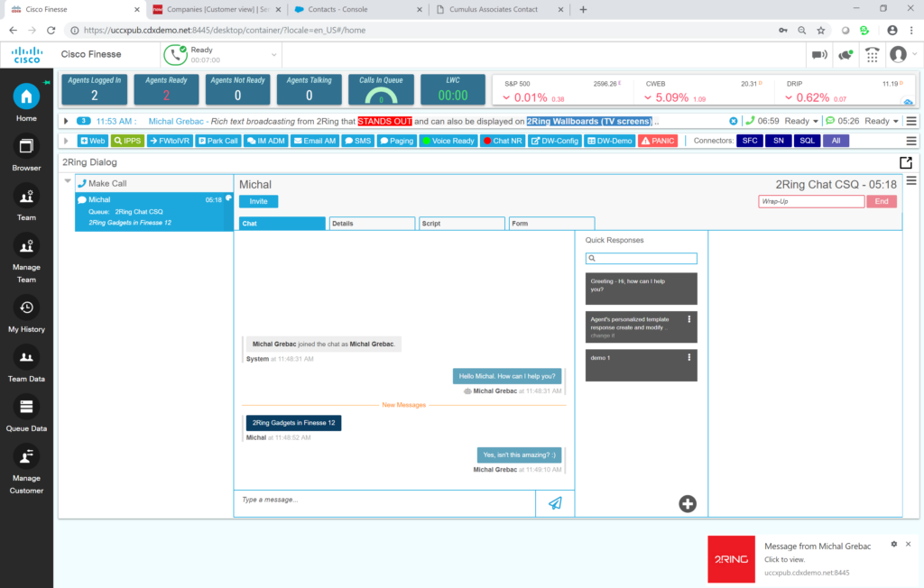Click the Type a message field
The height and width of the screenshot is (588, 924).
(383, 500)
